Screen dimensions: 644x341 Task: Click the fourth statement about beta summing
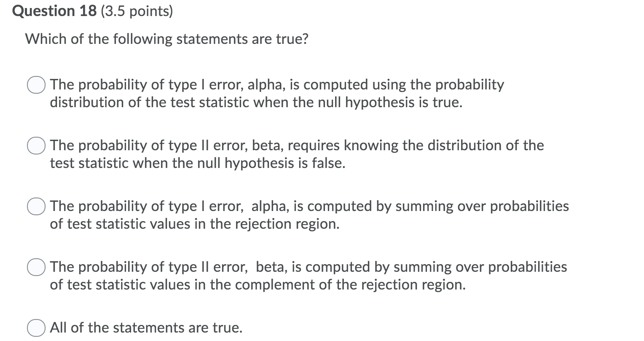tap(308, 275)
